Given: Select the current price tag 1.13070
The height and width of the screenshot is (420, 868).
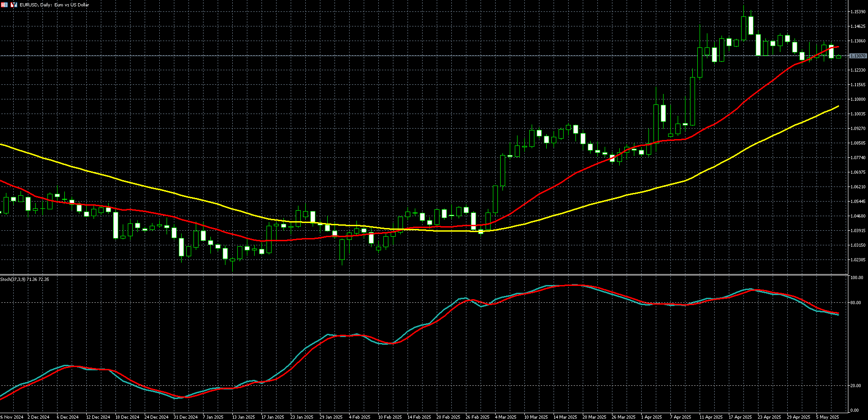Looking at the screenshot, I should pyautogui.click(x=858, y=56).
